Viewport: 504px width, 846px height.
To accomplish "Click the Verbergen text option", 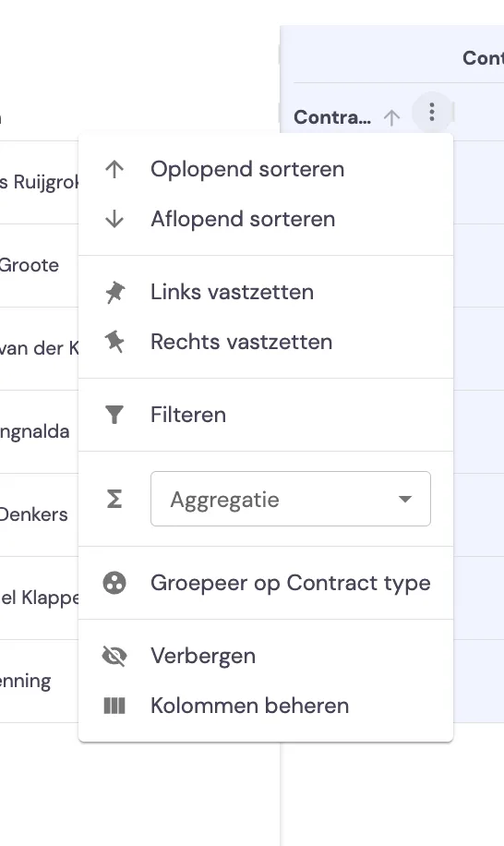I will 203,656.
